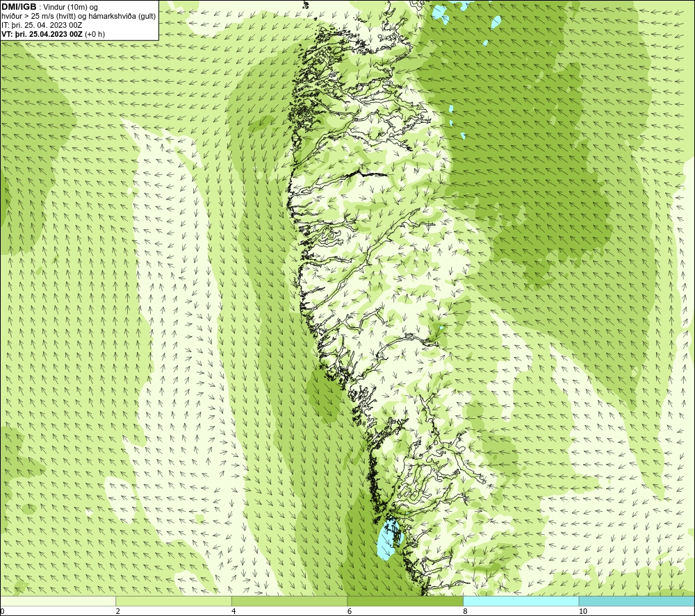Click the scale label '10'
The height and width of the screenshot is (616, 695).
(583, 612)
